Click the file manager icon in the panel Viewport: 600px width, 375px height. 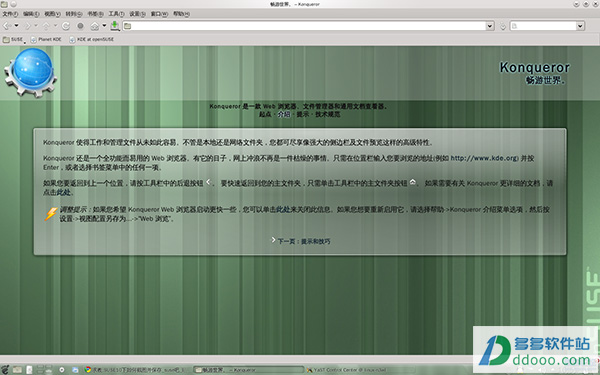[x=17, y=370]
